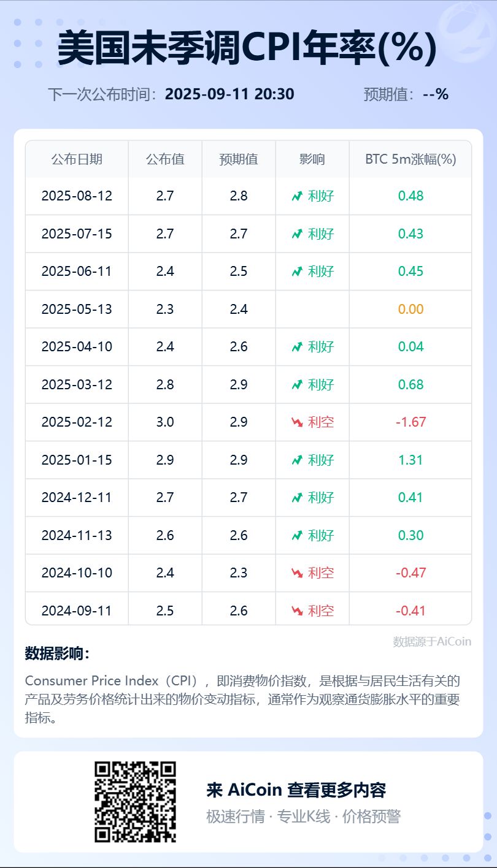Viewport: 497px width, 868px height.
Task: Click the QR code image
Action: tap(135, 802)
